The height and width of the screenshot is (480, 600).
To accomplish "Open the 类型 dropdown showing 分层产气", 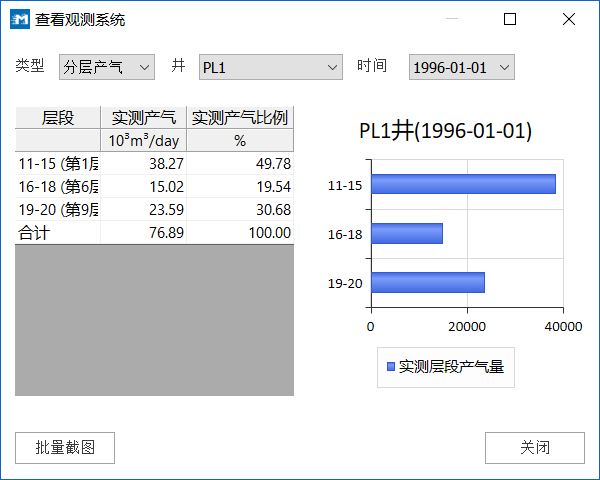I will click(106, 67).
